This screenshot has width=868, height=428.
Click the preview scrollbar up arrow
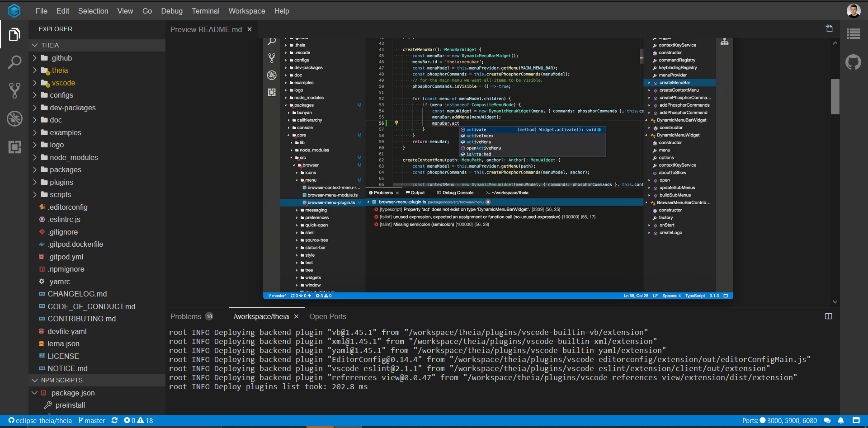[835, 43]
